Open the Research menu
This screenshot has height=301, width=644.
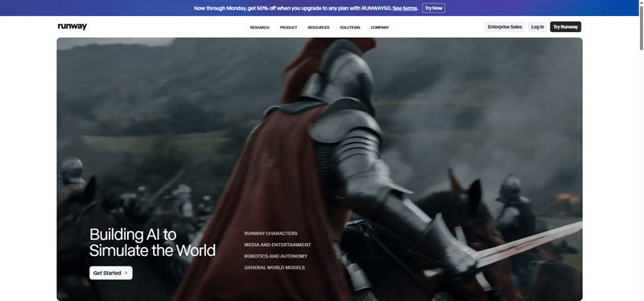(259, 27)
